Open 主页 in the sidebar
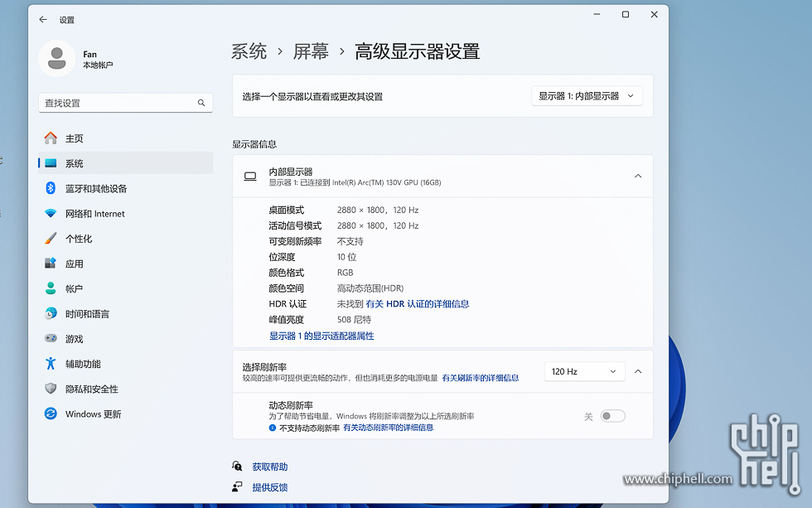 126,138
